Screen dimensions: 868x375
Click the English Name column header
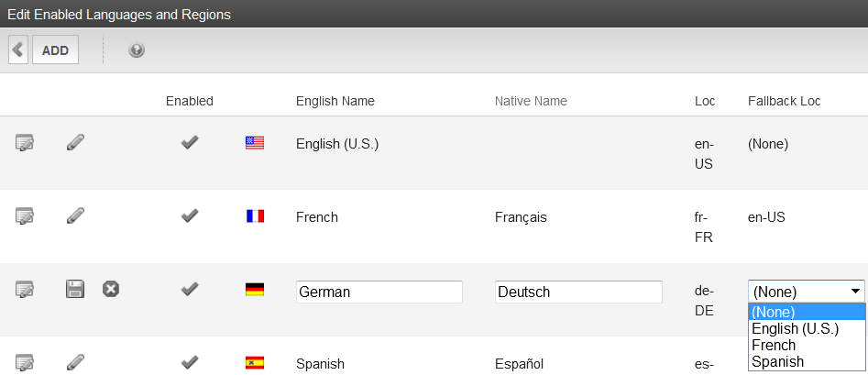[x=335, y=102]
